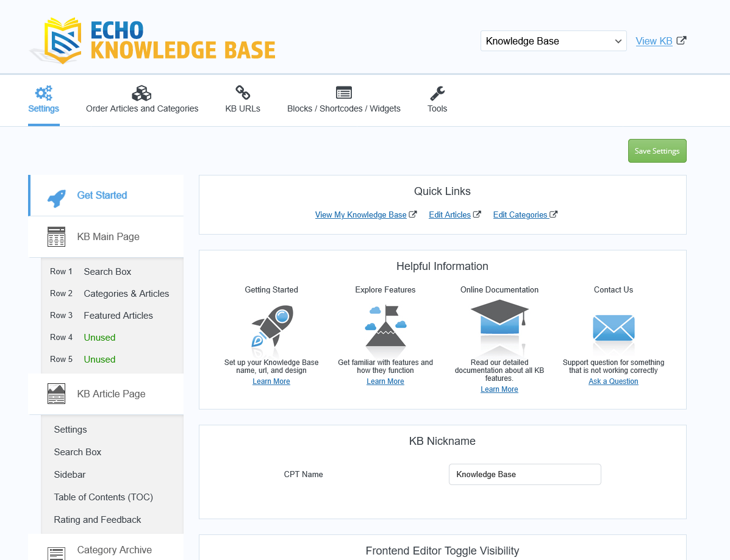Screen dimensions: 730x560
Task: Click the Getting Started rocket illustration
Action: [273, 327]
